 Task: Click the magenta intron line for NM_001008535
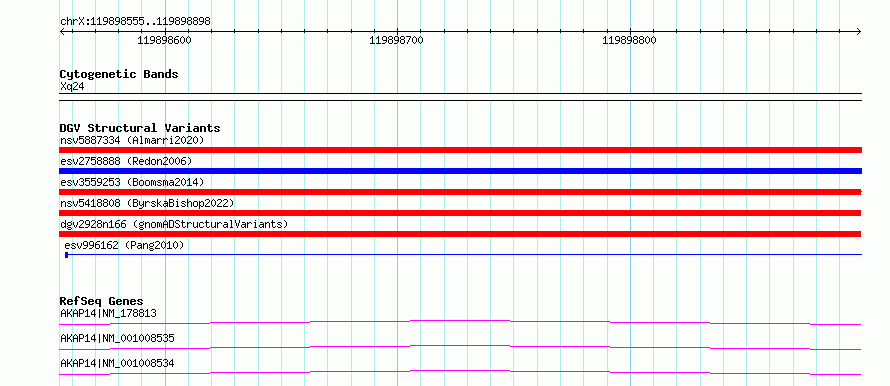click(x=460, y=347)
